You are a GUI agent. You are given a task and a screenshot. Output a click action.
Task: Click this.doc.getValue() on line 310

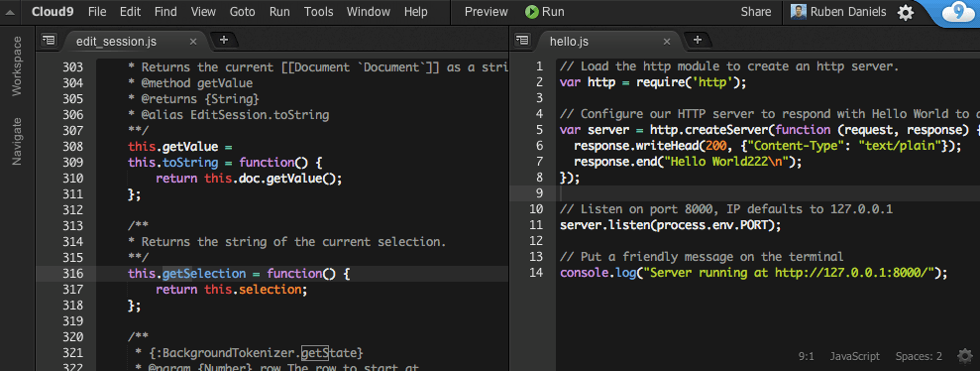pos(273,179)
